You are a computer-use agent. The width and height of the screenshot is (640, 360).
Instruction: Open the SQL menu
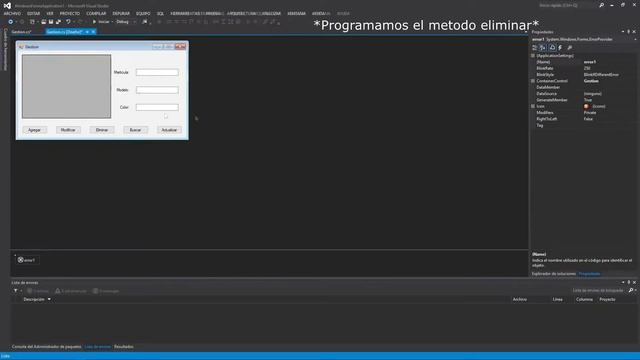click(x=160, y=13)
